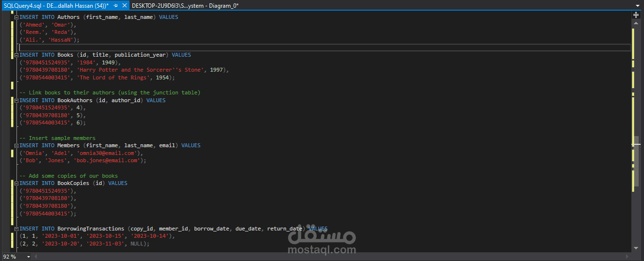Collapse the INSERT INTO Members block
The height and width of the screenshot is (261, 644).
point(17,145)
